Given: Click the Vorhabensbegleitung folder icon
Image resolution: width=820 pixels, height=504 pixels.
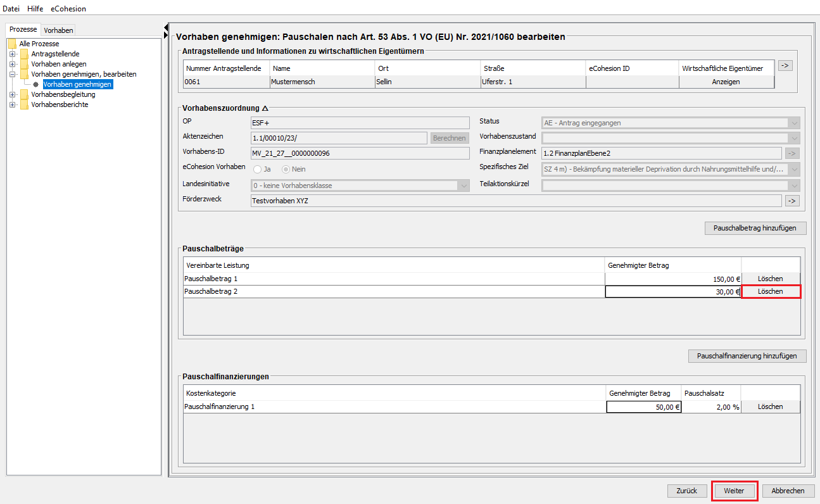Looking at the screenshot, I should click(25, 94).
